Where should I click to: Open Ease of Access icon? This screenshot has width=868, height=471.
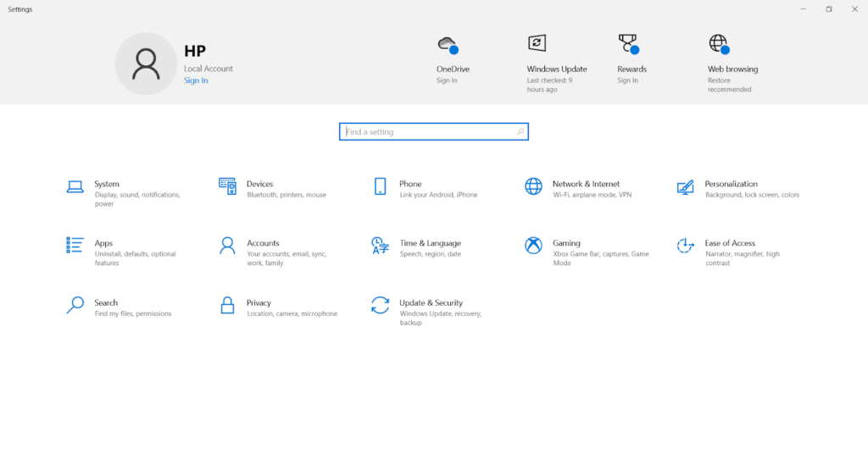685,245
